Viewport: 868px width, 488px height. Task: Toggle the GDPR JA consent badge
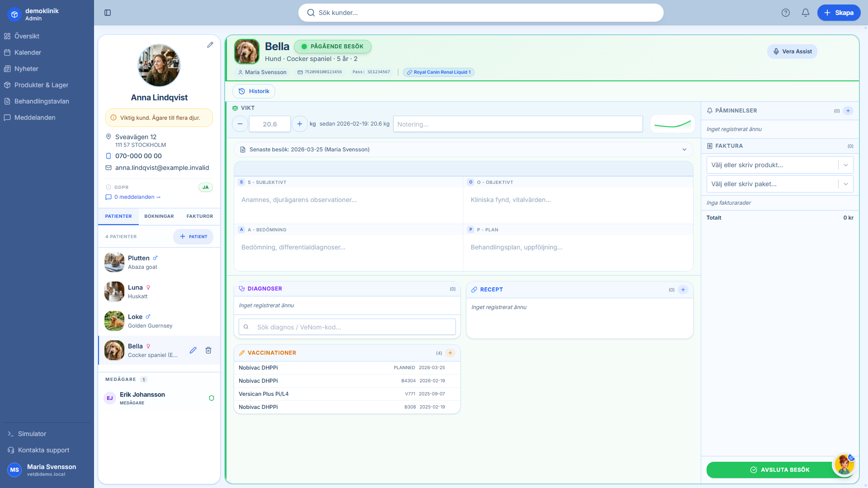[x=206, y=187]
